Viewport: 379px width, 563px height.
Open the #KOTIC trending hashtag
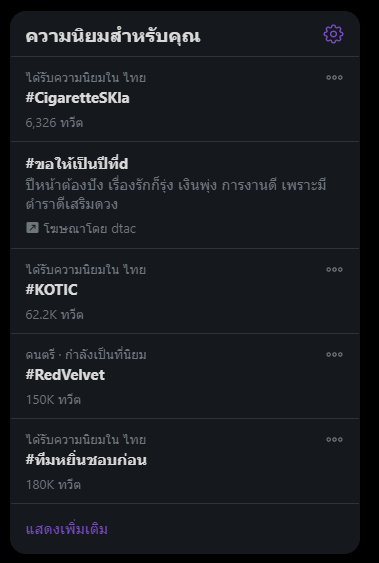coord(51,290)
